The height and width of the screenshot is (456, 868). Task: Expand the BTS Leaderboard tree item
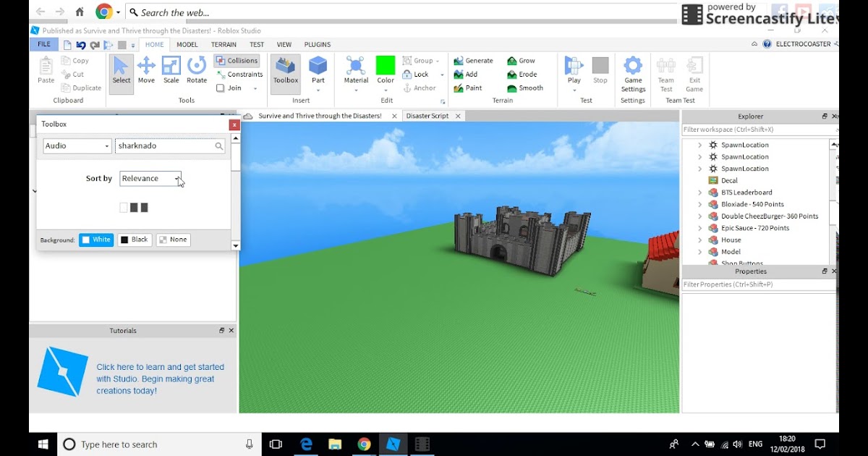click(x=700, y=193)
